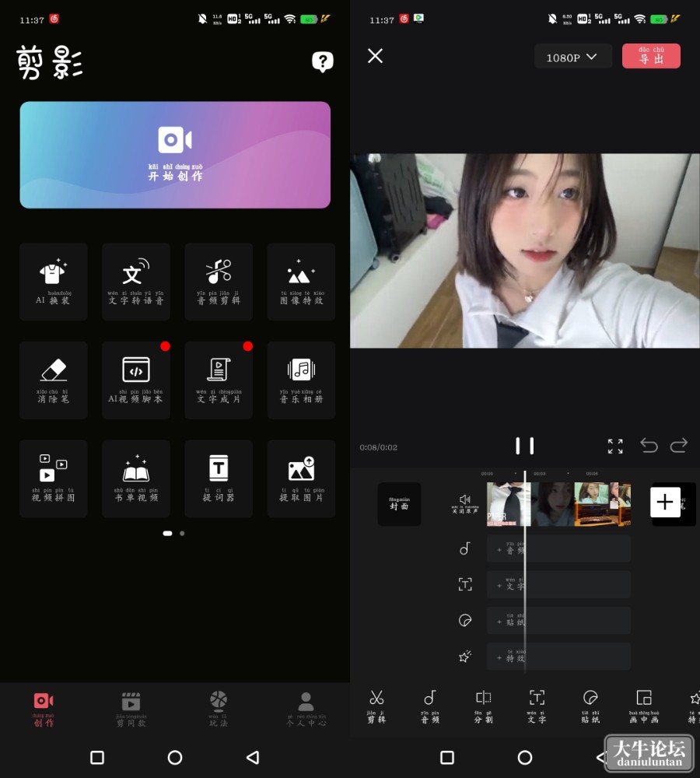The width and height of the screenshot is (700, 778).
Task: Open the 贴纸 sticker tool in bottom toolbar
Action: tap(590, 706)
